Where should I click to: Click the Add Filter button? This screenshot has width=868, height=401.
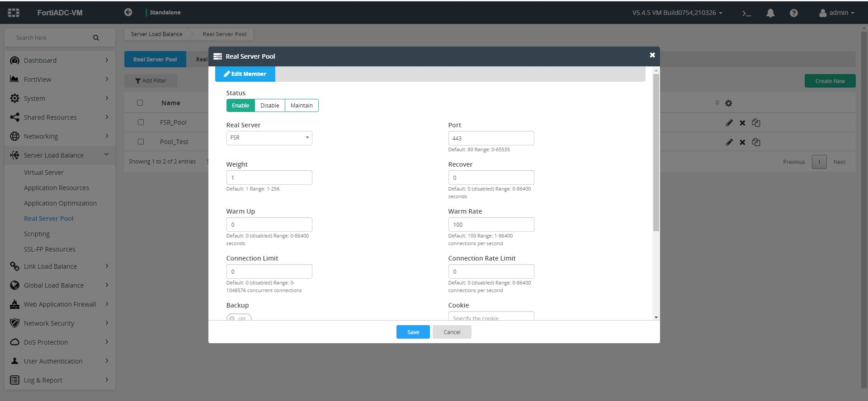pyautogui.click(x=151, y=80)
